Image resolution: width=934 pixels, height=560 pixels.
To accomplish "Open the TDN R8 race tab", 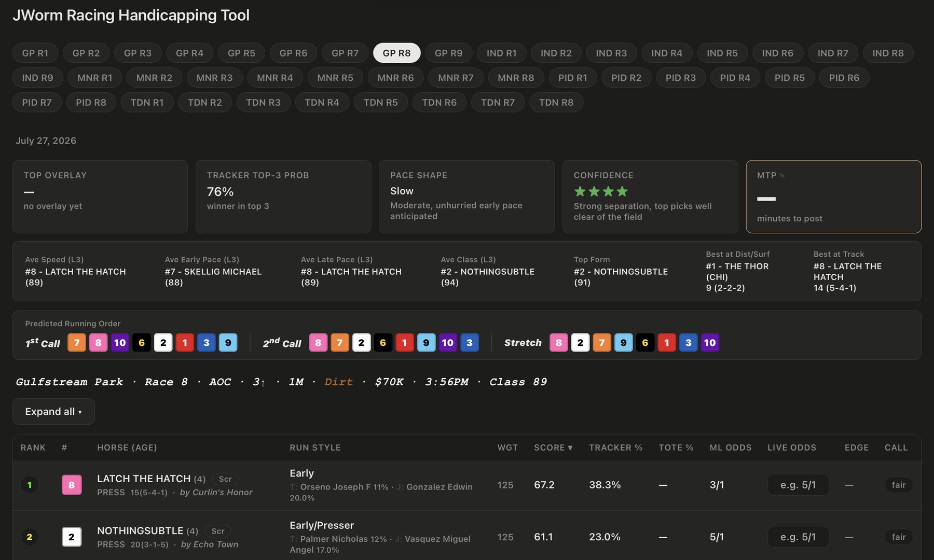I will coord(556,103).
